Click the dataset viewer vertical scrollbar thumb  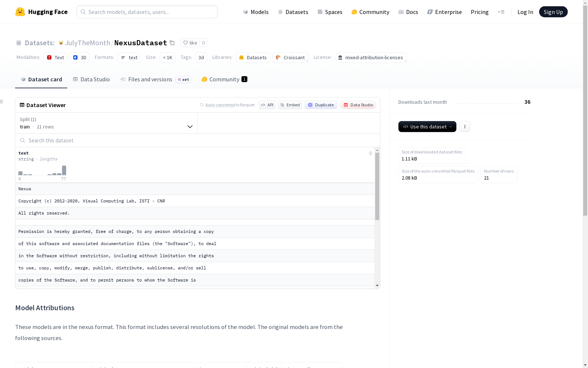[377, 186]
